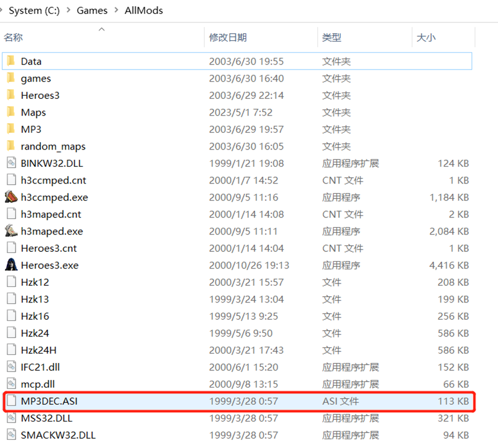
Task: Select the Data folder icon
Action: tap(11, 61)
